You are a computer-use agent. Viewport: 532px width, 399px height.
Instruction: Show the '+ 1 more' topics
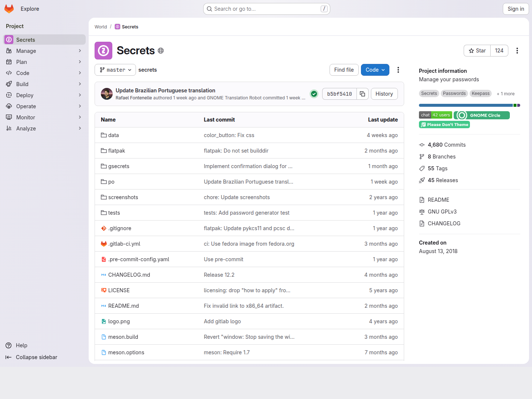(x=505, y=94)
